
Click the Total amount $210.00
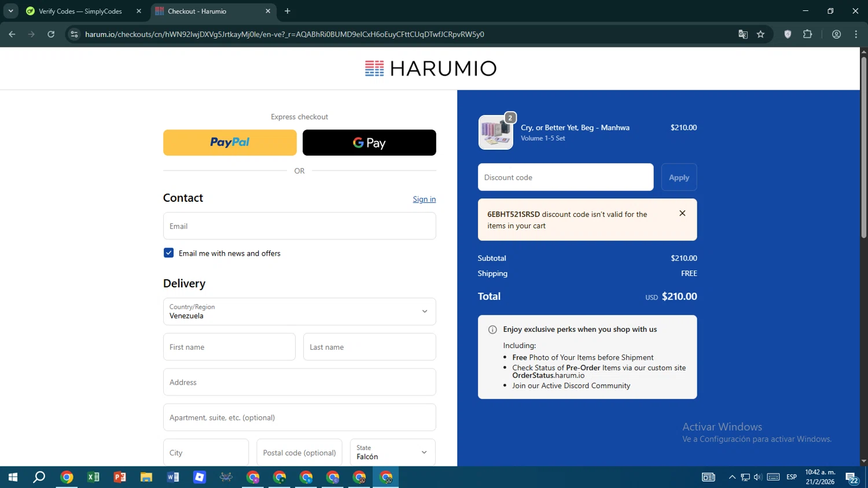[679, 296]
